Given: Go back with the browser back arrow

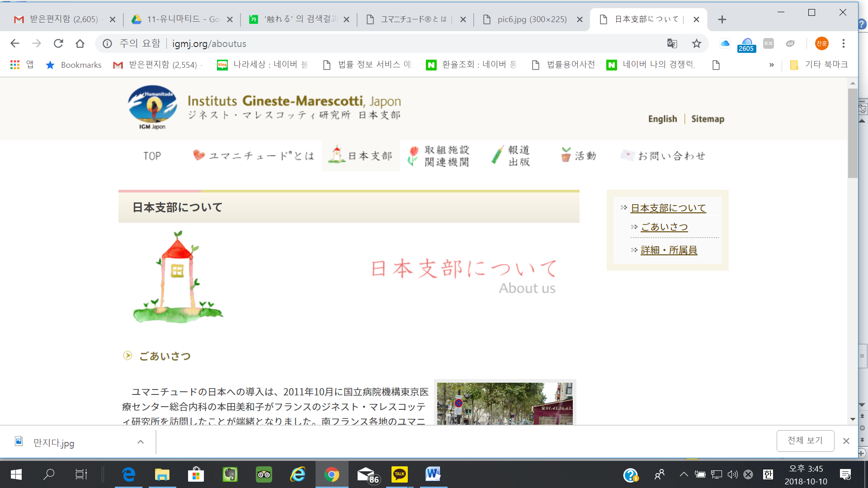Looking at the screenshot, I should [15, 43].
